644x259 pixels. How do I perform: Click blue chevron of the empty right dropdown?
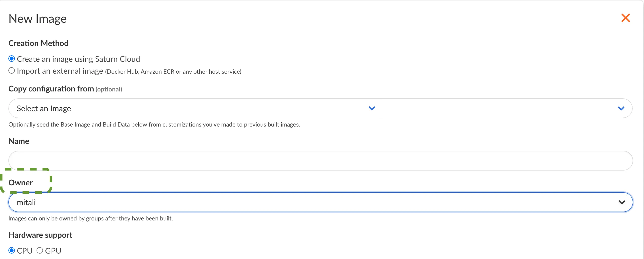click(x=621, y=108)
